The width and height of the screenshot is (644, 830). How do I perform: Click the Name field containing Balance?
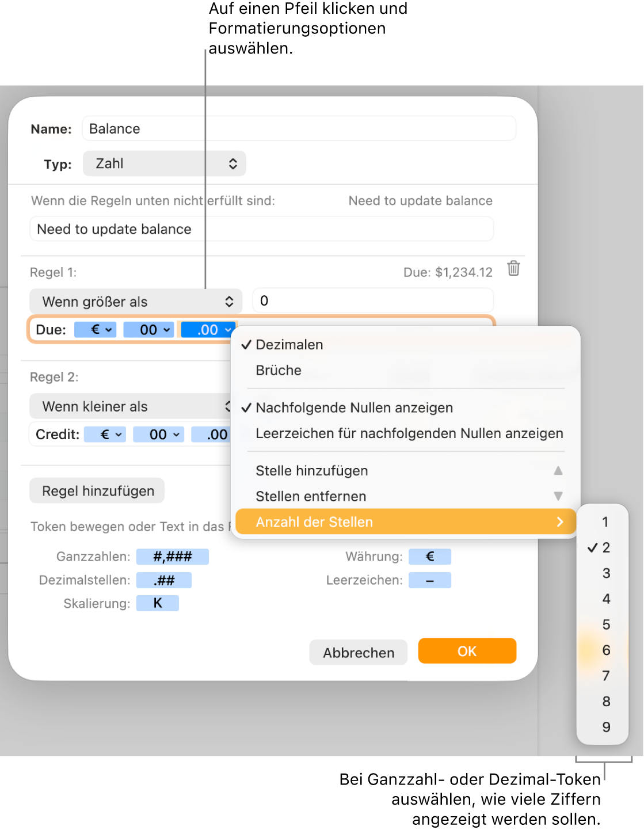(299, 128)
